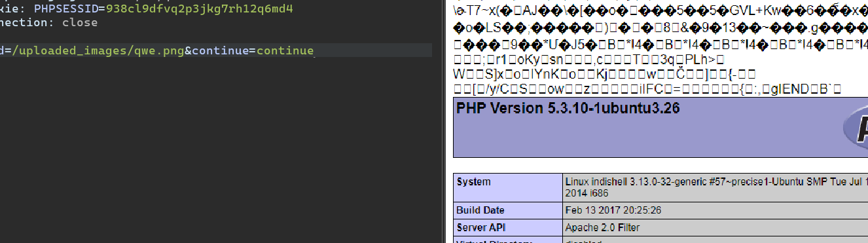Image resolution: width=868 pixels, height=243 pixels.
Task: Click the PHP Version 5.3.10-1ubuntu3.26 heading
Action: [x=568, y=109]
